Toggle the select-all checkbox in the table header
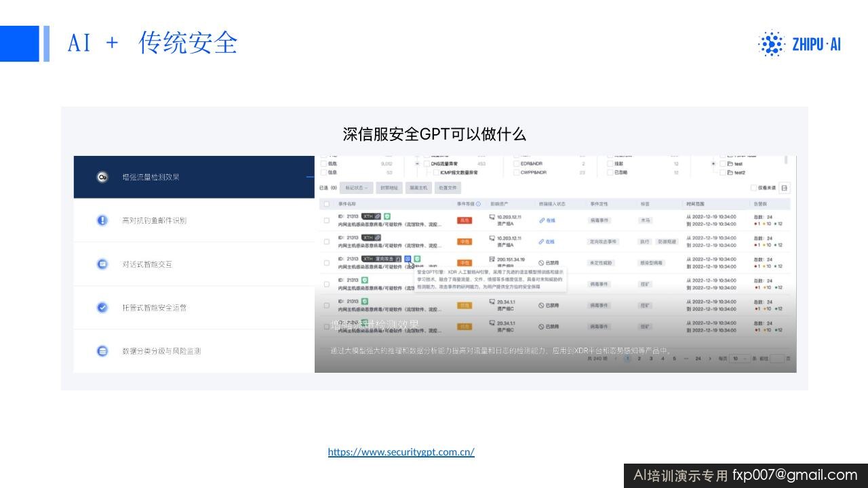 pyautogui.click(x=326, y=203)
